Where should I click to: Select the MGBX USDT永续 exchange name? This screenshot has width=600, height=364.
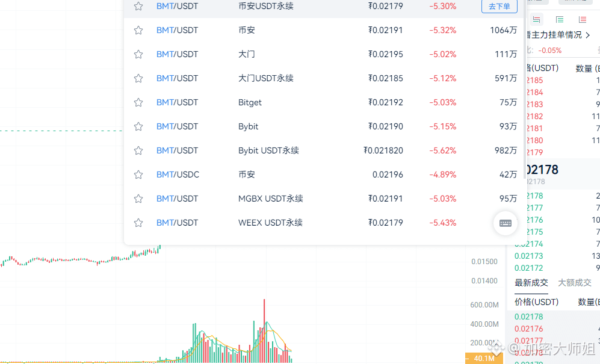pyautogui.click(x=271, y=199)
